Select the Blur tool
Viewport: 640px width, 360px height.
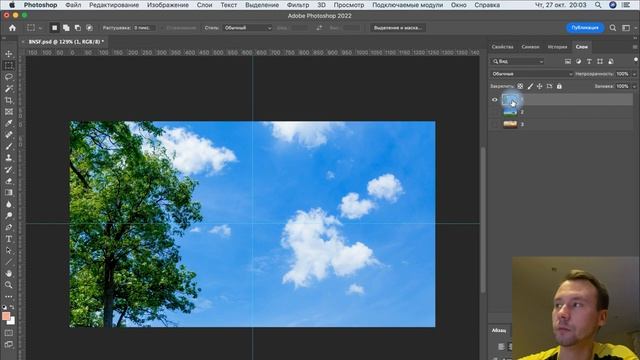click(x=9, y=204)
